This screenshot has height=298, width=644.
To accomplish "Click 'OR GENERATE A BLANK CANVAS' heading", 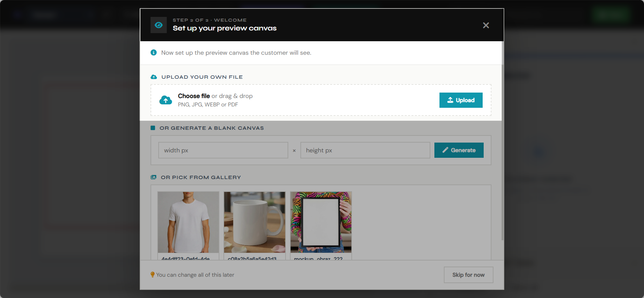I will click(x=212, y=128).
